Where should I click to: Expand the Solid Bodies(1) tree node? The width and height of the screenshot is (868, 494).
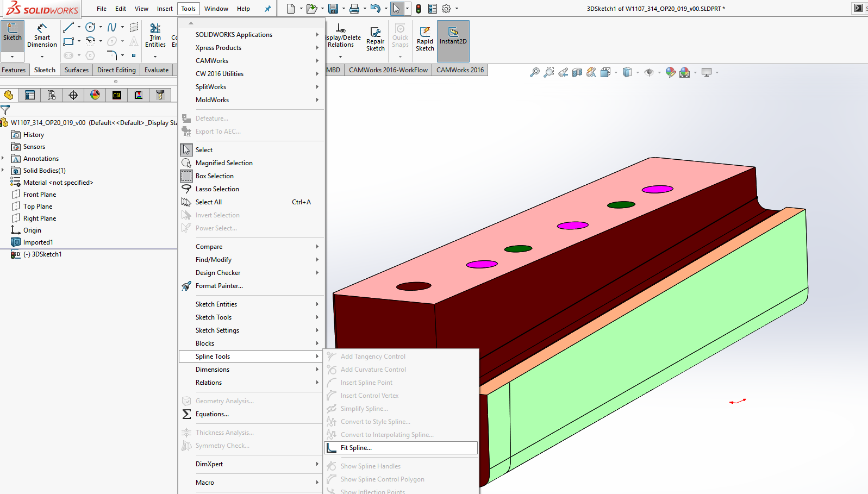(x=3, y=171)
